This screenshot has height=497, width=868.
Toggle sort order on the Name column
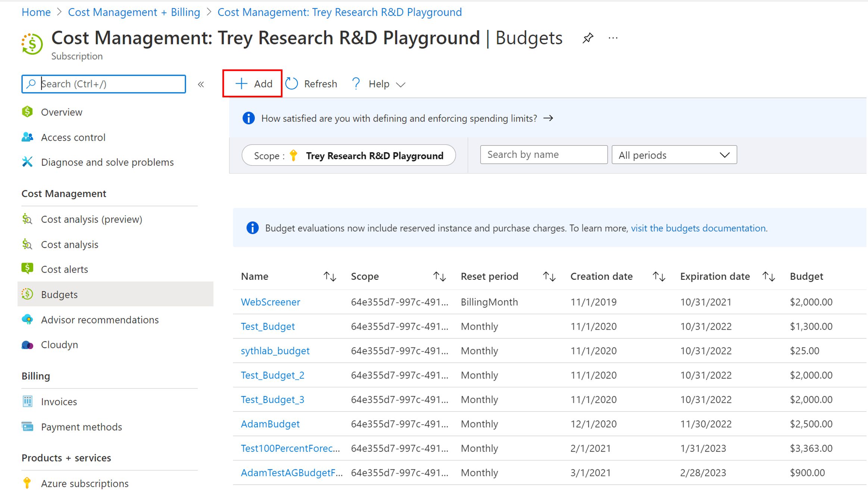point(330,276)
